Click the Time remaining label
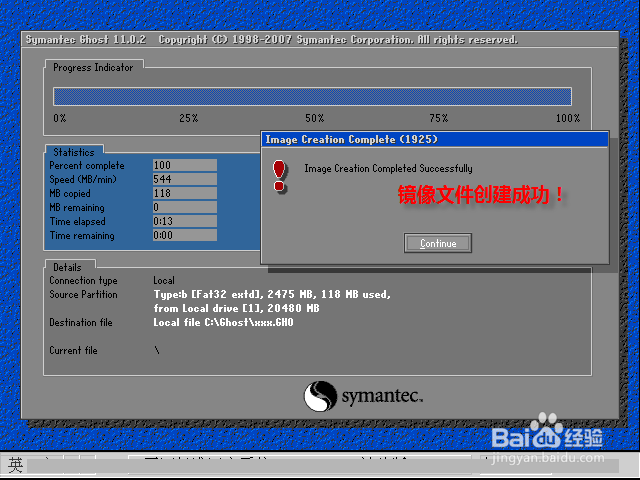Image resolution: width=640 pixels, height=480 pixels. click(82, 236)
